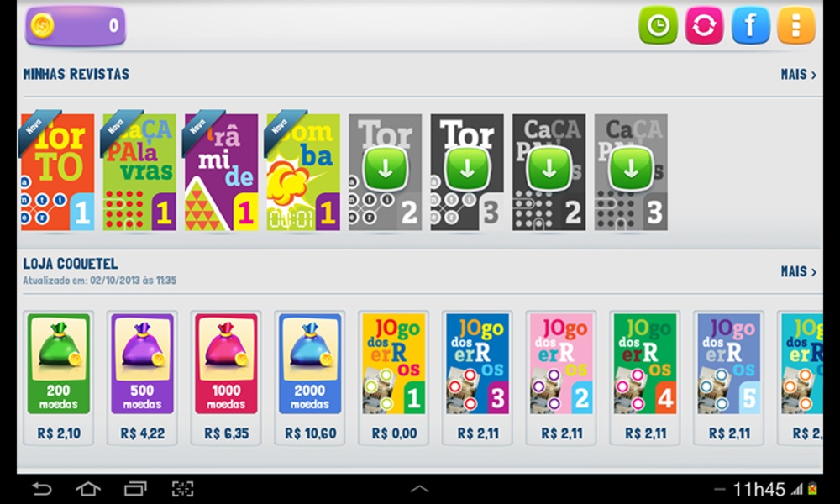Expand Loja Coquetel with Mais link
This screenshot has height=504, width=840.
[x=798, y=271]
